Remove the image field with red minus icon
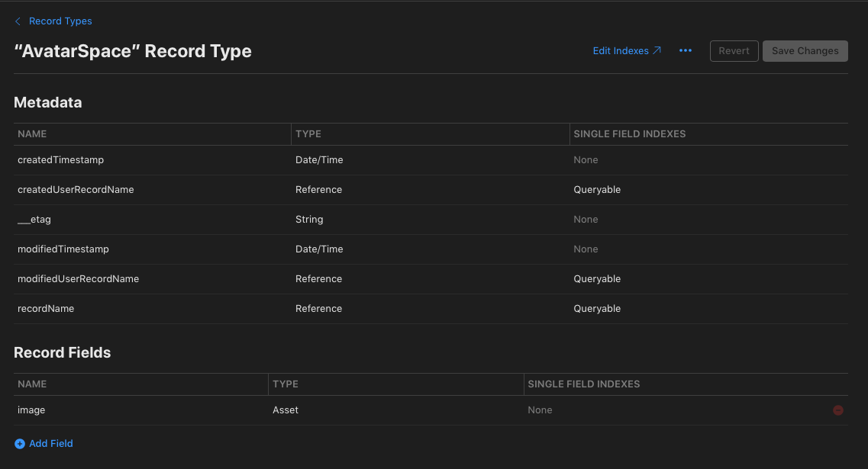The image size is (868, 469). point(838,410)
